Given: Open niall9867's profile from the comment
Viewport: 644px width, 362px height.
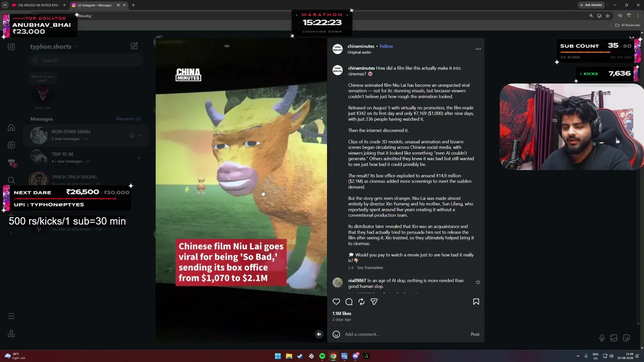Looking at the screenshot, I should 357,281.
